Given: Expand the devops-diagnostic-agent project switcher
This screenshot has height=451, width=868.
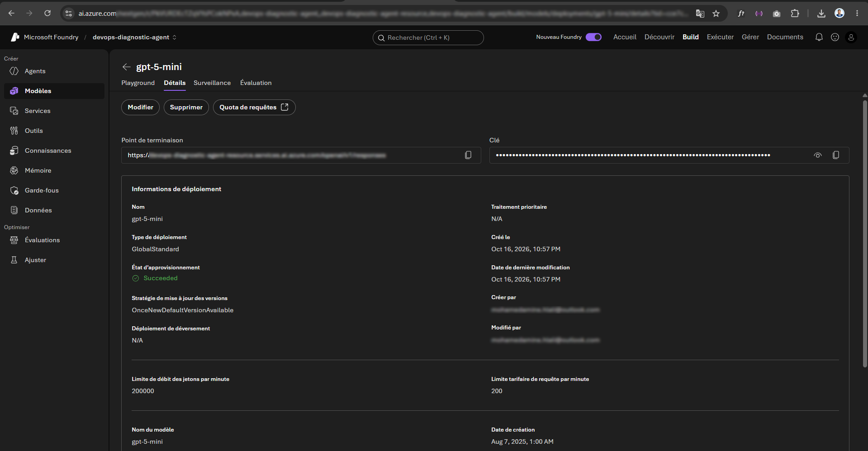Looking at the screenshot, I should click(134, 37).
